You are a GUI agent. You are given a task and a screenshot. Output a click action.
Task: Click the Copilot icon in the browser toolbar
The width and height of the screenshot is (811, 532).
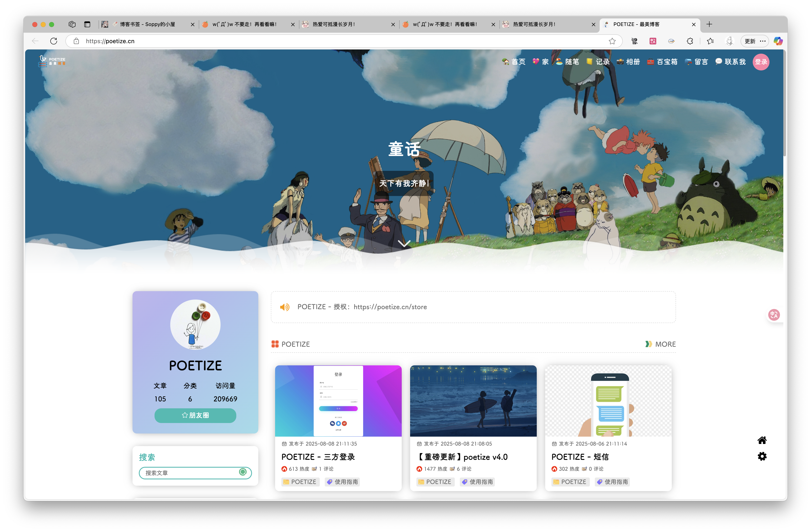coord(778,41)
